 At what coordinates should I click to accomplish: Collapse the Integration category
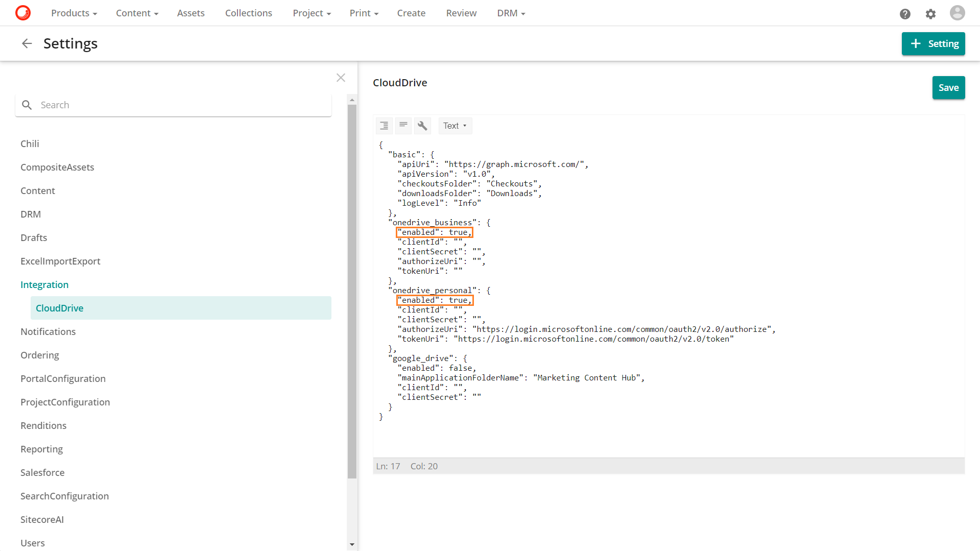(44, 284)
